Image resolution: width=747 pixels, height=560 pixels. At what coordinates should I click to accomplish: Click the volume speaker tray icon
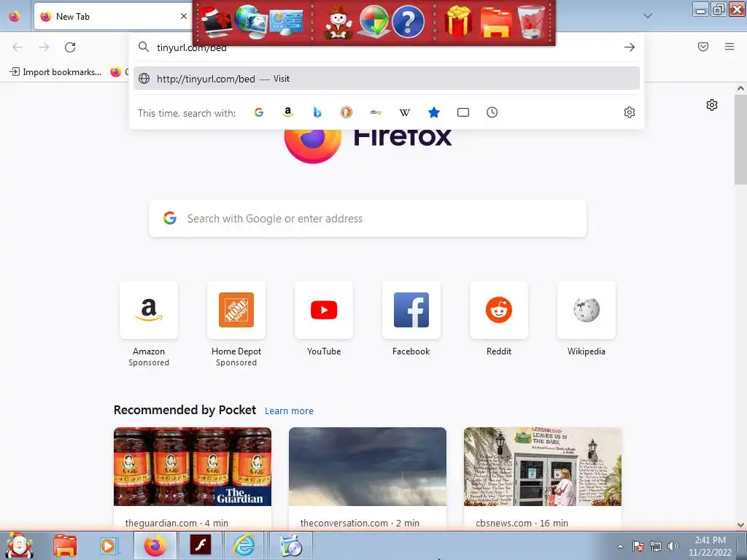(673, 546)
